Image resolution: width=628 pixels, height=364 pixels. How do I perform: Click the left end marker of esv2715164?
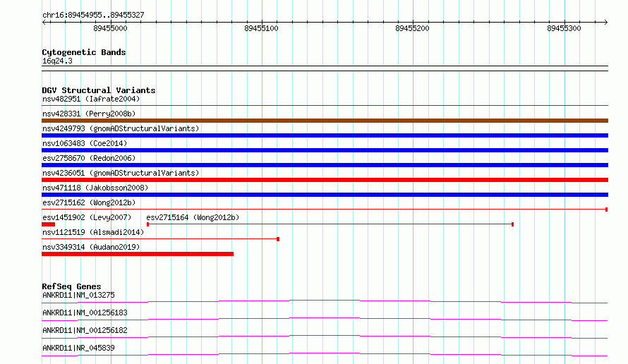pos(147,224)
